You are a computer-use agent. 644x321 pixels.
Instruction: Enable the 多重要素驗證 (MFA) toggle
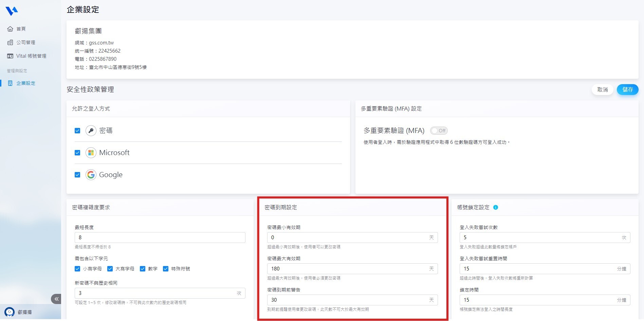point(439,130)
